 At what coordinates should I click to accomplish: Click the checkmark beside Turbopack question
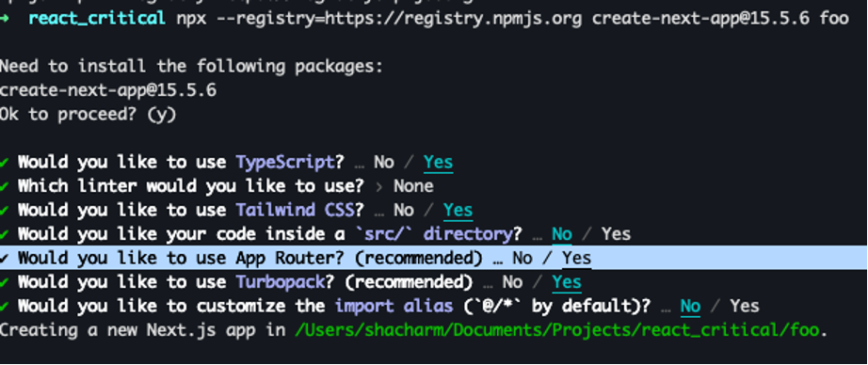4,282
